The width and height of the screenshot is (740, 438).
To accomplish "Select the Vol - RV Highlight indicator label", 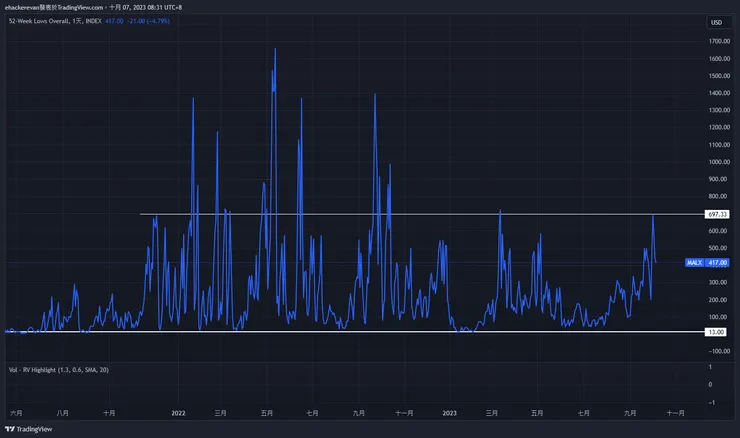I will point(59,370).
